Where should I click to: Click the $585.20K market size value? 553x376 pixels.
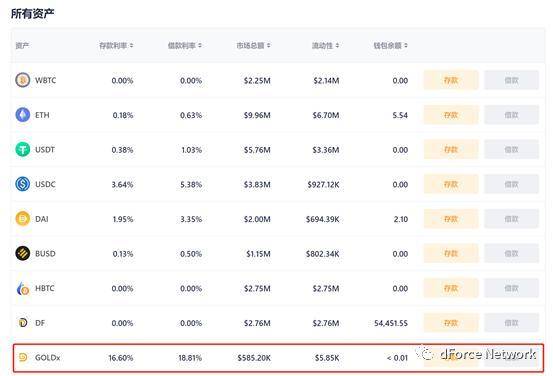(254, 358)
